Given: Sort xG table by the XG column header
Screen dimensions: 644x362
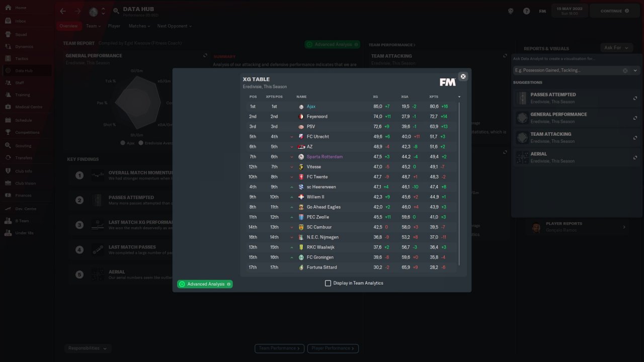Looking at the screenshot, I should 375,97.
